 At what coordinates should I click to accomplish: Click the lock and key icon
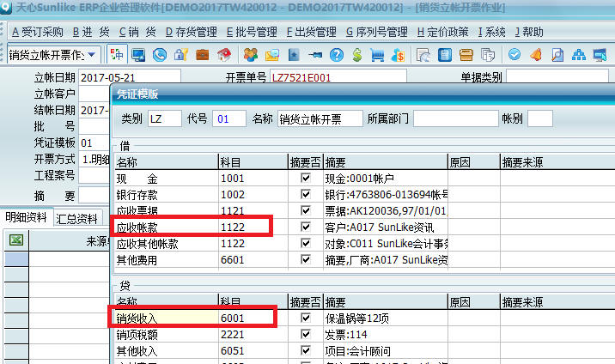point(181,55)
